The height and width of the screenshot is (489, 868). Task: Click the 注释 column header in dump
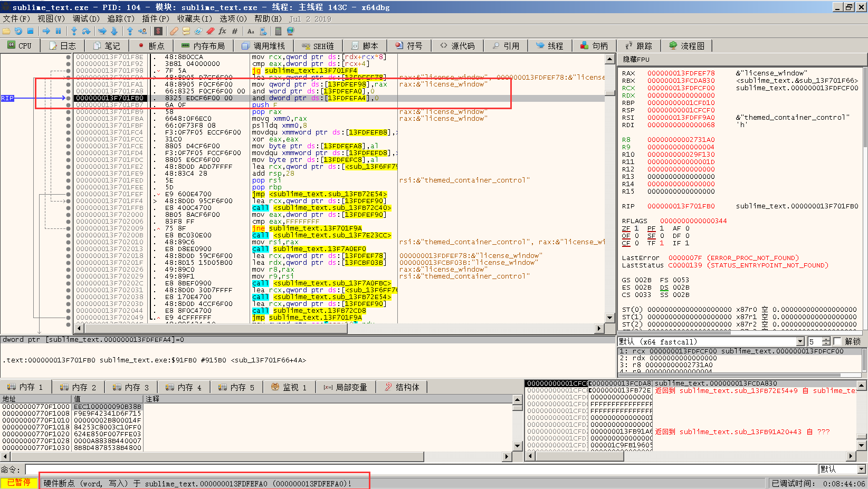click(x=328, y=399)
